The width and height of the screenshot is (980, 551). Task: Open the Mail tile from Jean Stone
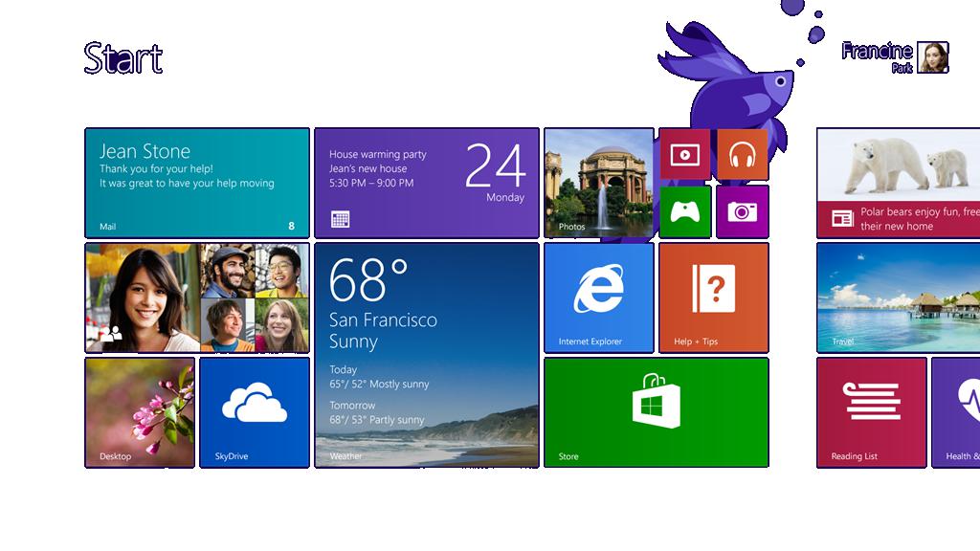click(x=197, y=183)
